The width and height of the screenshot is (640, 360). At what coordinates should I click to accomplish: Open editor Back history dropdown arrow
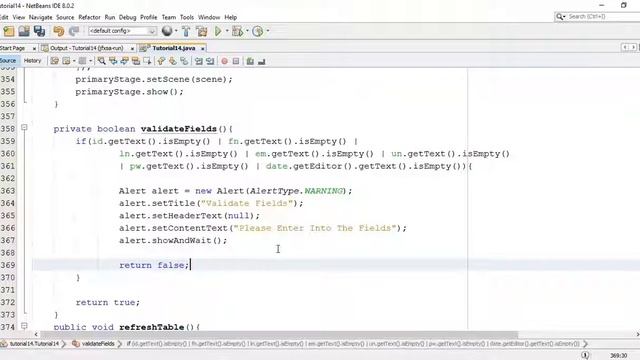(74, 61)
